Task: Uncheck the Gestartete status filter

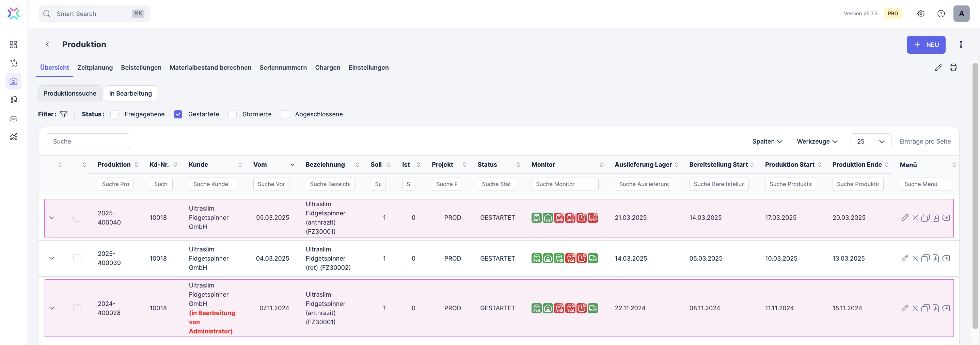Action: tap(178, 114)
